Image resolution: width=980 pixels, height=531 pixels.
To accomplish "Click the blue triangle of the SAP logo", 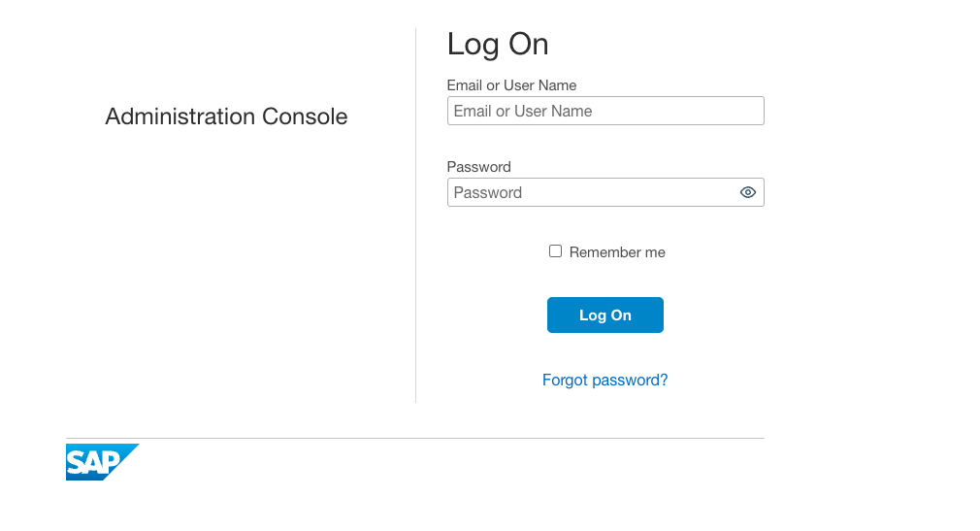I will (129, 452).
